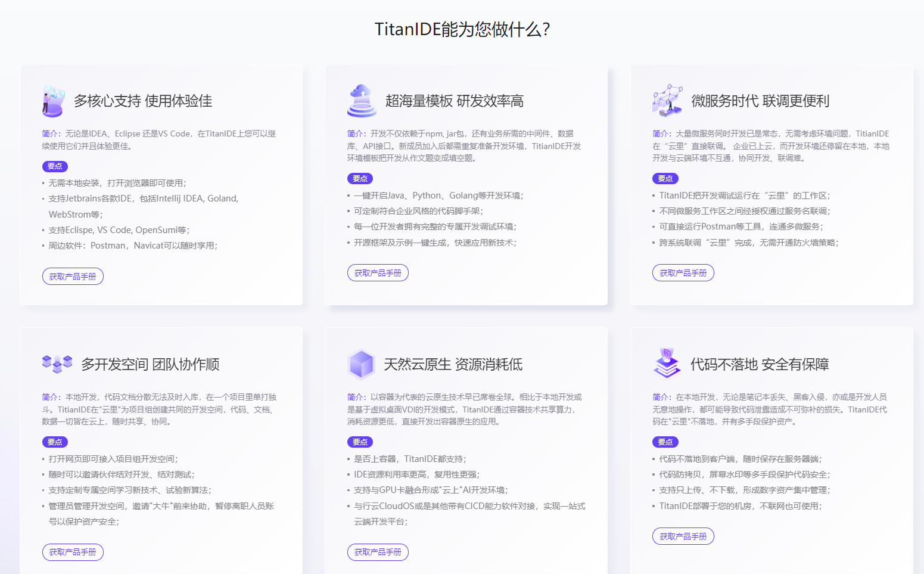The height and width of the screenshot is (574, 924).
Task: Get product manual for 超海量模板 card
Action: point(378,273)
